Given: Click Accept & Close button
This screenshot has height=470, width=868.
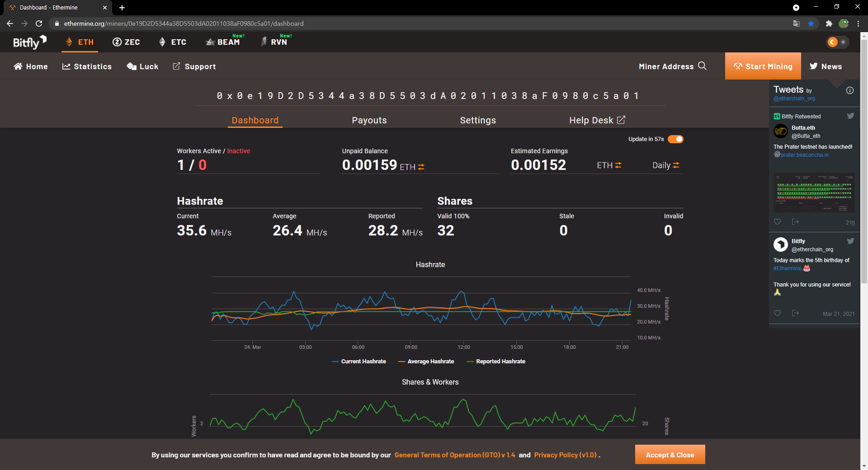Looking at the screenshot, I should [670, 455].
